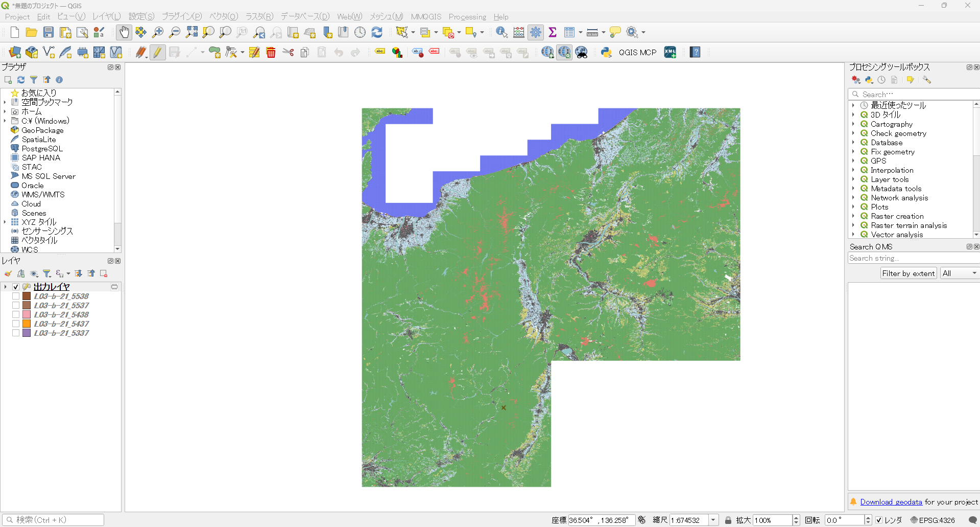Click the orange swatch of L03-b-21_5437
The height and width of the screenshot is (527, 980).
click(27, 324)
